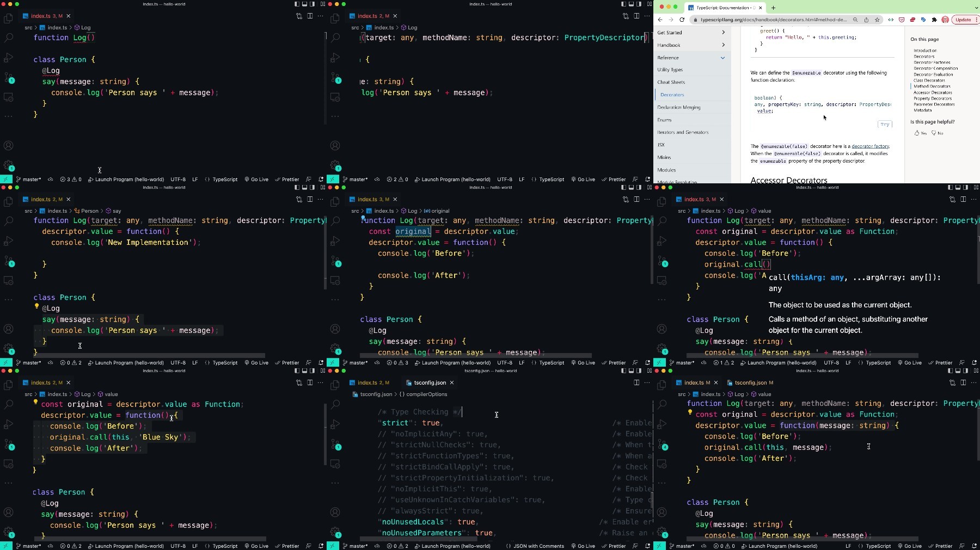Open Utility Types in docs sidebar
The image size is (980, 550).
click(x=670, y=70)
